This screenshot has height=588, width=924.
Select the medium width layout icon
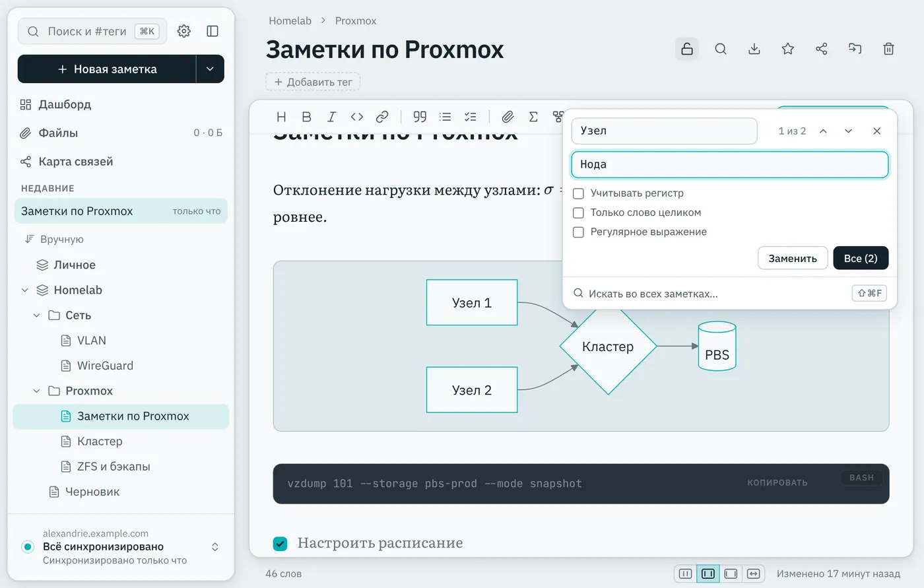[708, 573]
